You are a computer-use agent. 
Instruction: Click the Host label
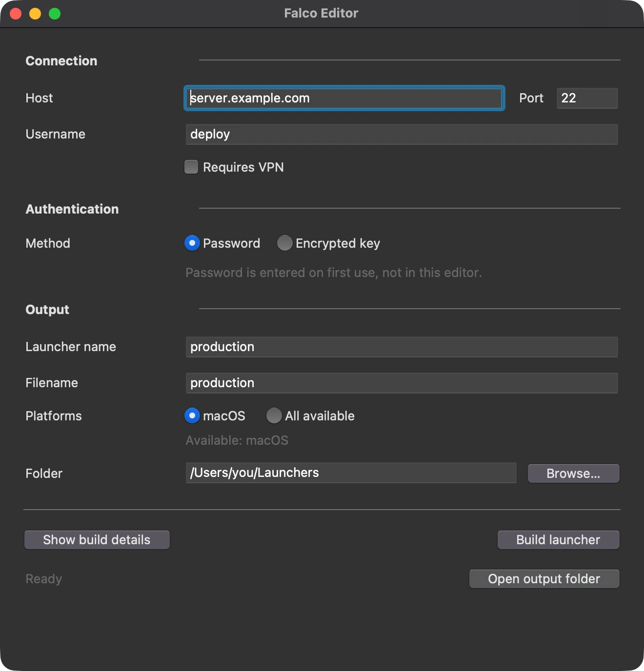pos(39,98)
